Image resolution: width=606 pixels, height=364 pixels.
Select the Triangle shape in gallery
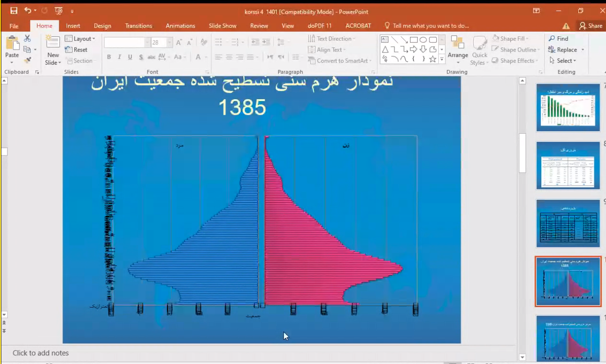click(x=385, y=50)
